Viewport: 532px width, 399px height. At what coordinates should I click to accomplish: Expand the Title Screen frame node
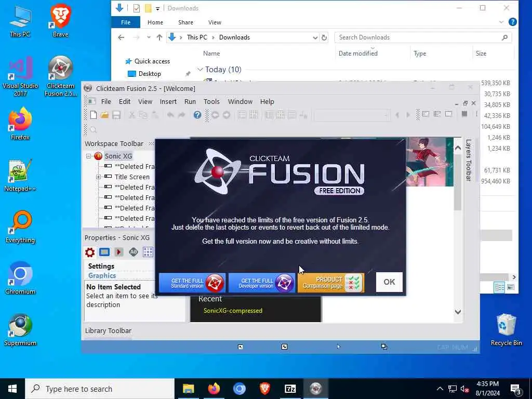(98, 177)
